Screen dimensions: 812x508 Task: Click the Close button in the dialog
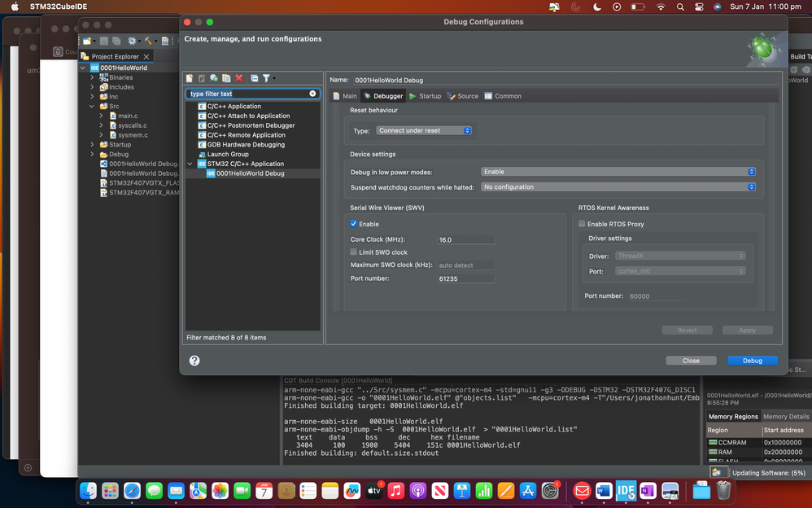[x=691, y=361]
